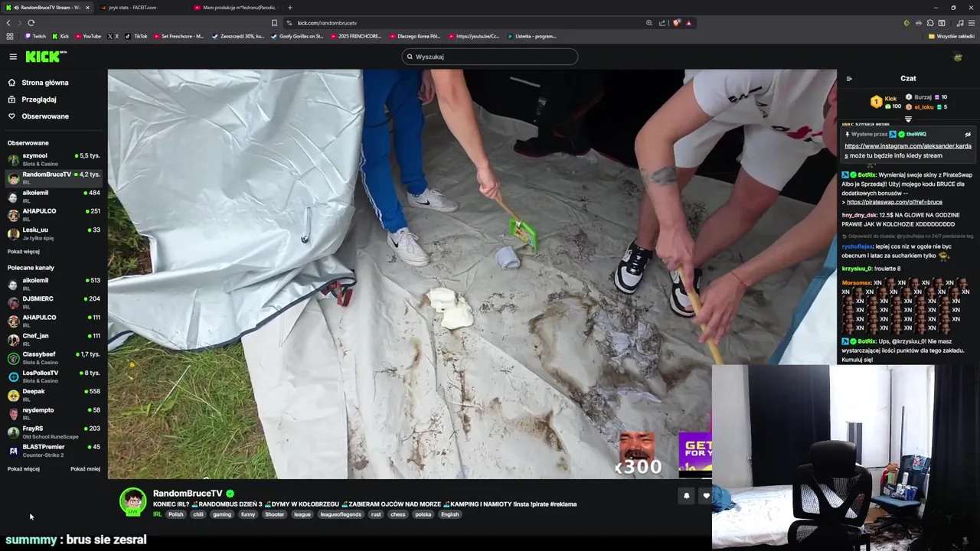Viewport: 980px width, 551px height.
Task: Close the RandomBruceTV Stream tab
Action: tap(87, 8)
